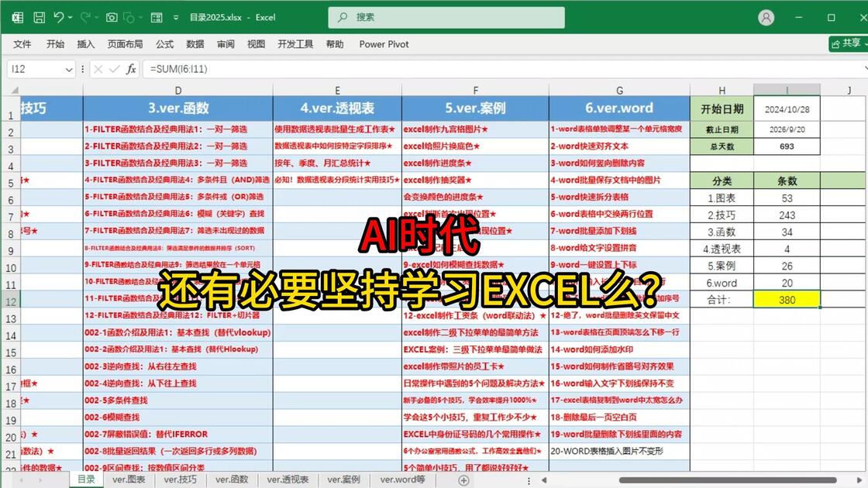This screenshot has width=868, height=488.
Task: Click the end date value 2026/9/20
Action: click(x=787, y=129)
